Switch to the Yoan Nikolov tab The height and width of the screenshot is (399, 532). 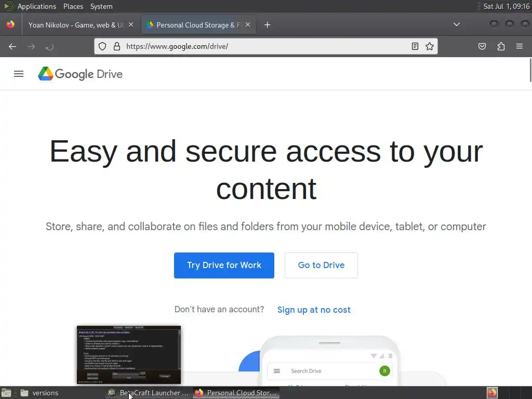(x=76, y=25)
